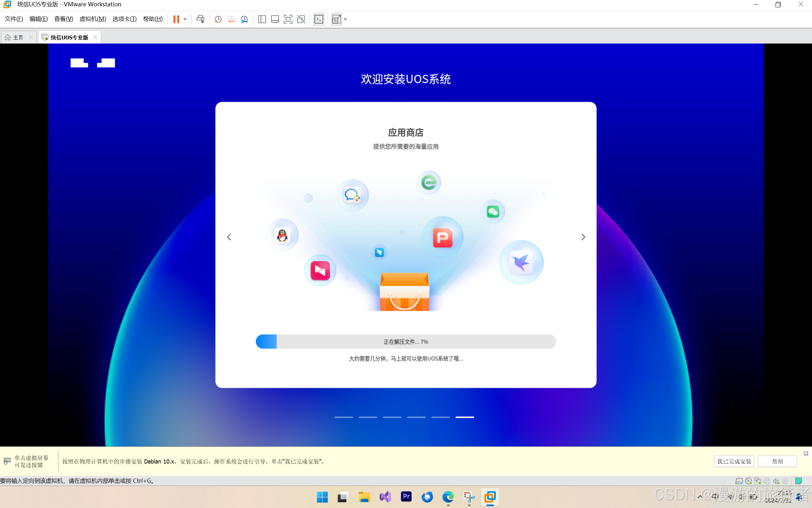Click the 我已完成安装 button
812x508 pixels.
point(734,461)
